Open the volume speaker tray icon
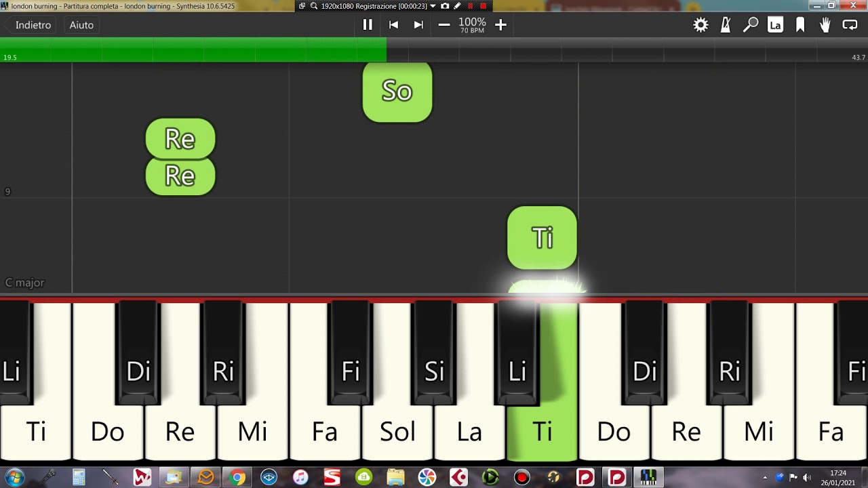The image size is (868, 488). [x=807, y=478]
